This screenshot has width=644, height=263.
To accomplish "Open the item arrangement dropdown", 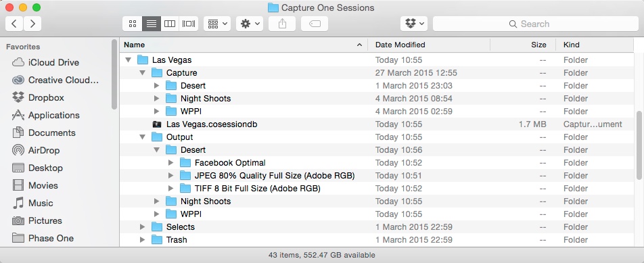I will (x=217, y=24).
